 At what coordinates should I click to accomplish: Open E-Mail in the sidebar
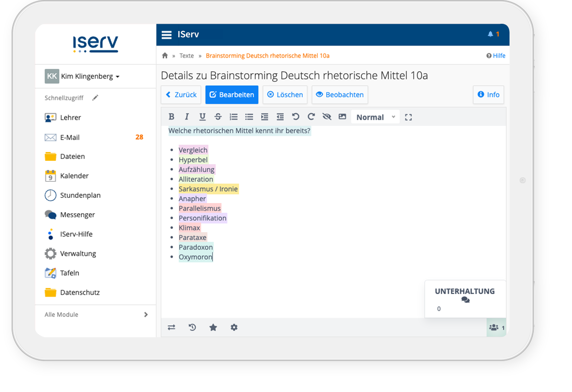(70, 137)
